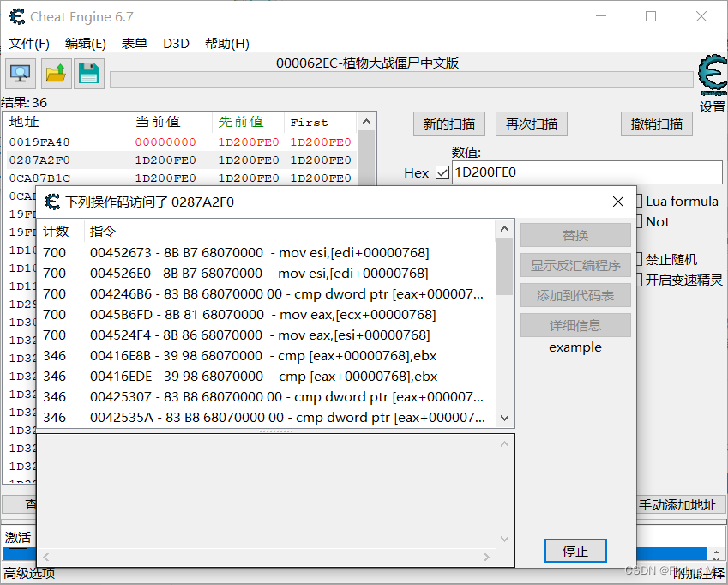Select instruction at 00416E8B
The image size is (728, 585).
267,356
